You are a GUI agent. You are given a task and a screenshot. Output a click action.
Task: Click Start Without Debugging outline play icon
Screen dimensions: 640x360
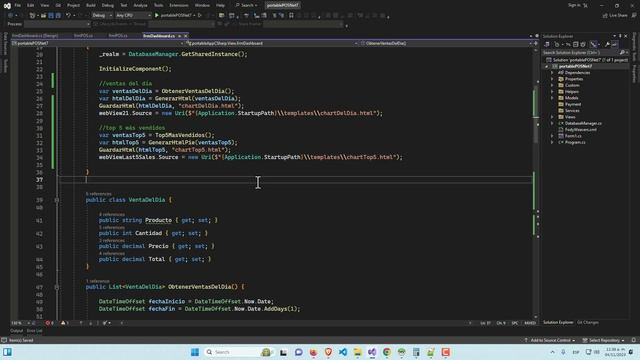tap(200, 16)
